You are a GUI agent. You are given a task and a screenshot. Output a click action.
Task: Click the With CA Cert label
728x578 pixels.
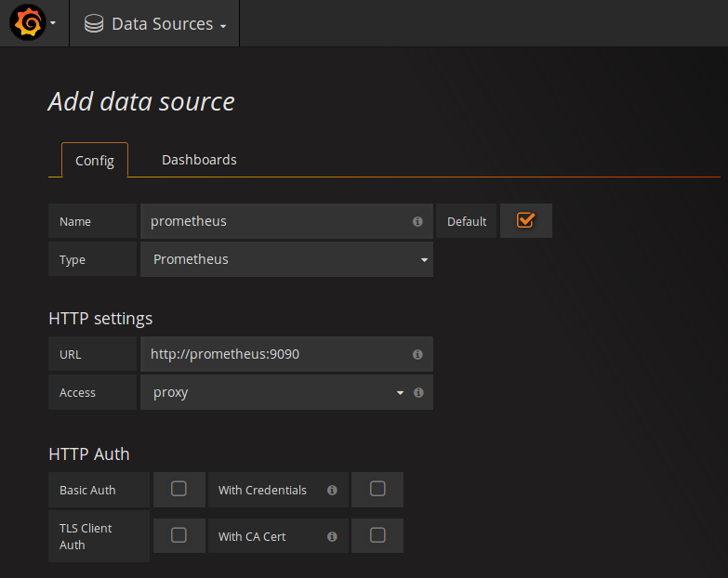[x=252, y=537]
